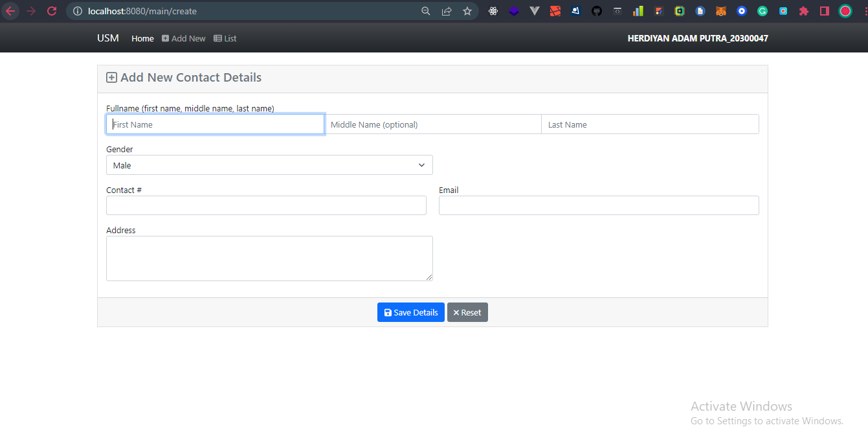Click the browser back arrow

[x=10, y=11]
